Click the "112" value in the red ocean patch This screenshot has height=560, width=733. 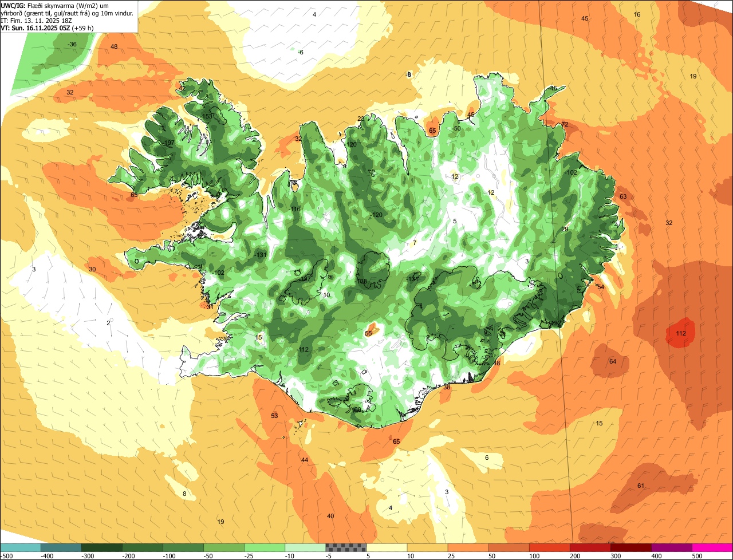[x=681, y=333]
